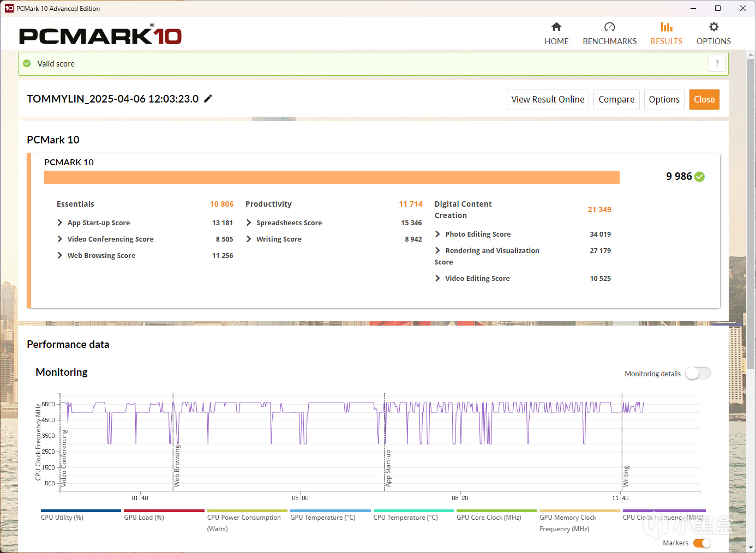Click the Spreadsheets score value 15 346
This screenshot has height=553, width=756.
coord(411,223)
